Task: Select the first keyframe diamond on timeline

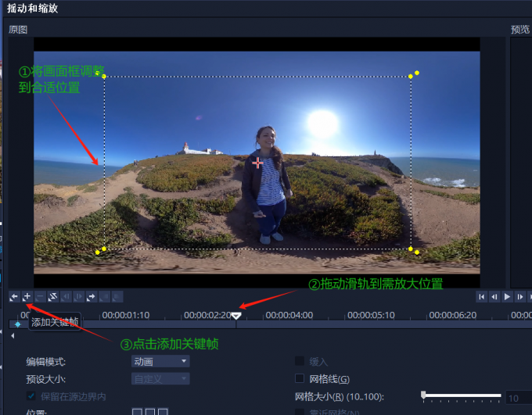Action: tap(17, 324)
